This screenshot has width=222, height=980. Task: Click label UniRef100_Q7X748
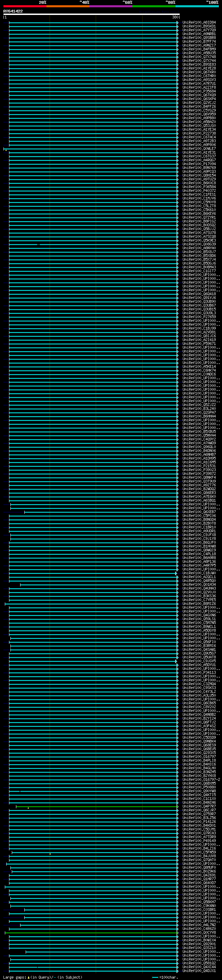tap(199, 57)
